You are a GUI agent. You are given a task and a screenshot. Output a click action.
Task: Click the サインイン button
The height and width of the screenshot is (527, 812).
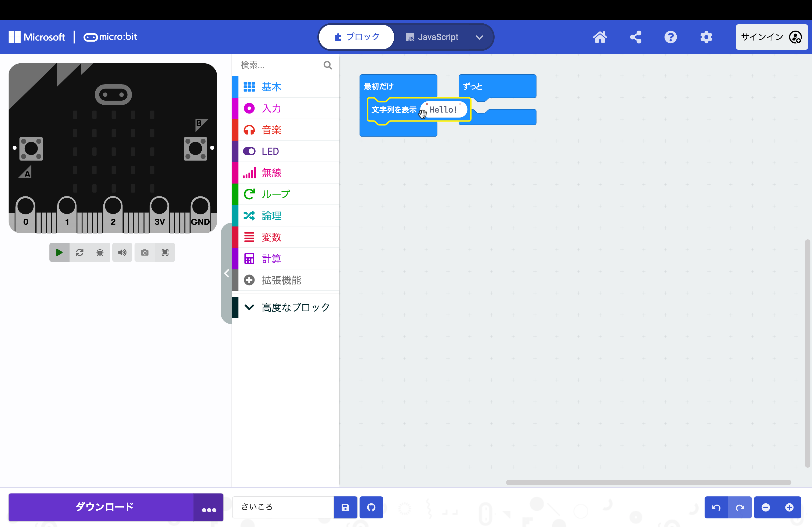pos(771,37)
